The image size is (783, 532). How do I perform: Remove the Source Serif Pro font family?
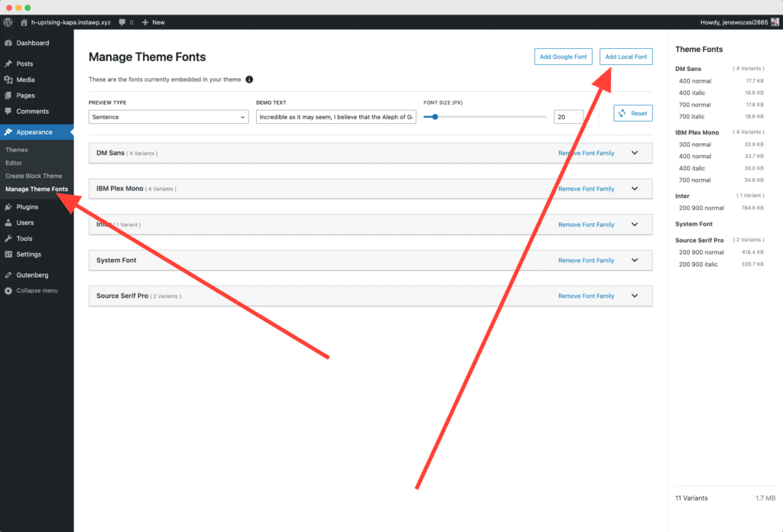pyautogui.click(x=586, y=296)
